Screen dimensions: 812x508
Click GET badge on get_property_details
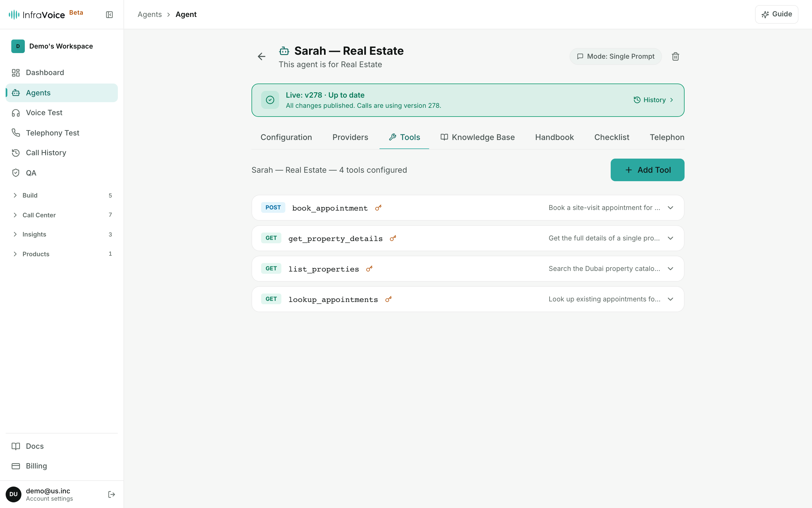(x=271, y=238)
